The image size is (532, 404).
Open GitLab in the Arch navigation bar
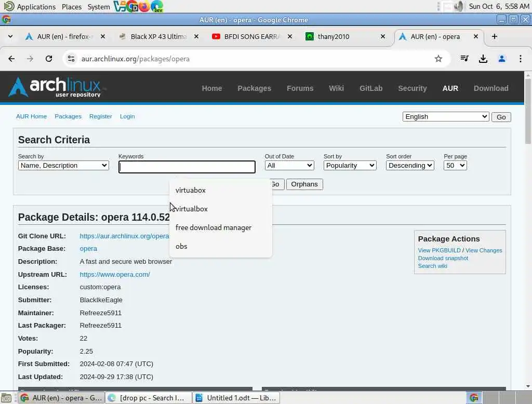371,88
